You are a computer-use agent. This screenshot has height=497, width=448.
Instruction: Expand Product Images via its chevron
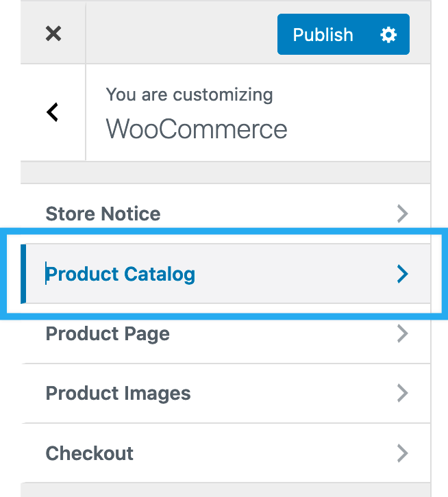click(403, 393)
